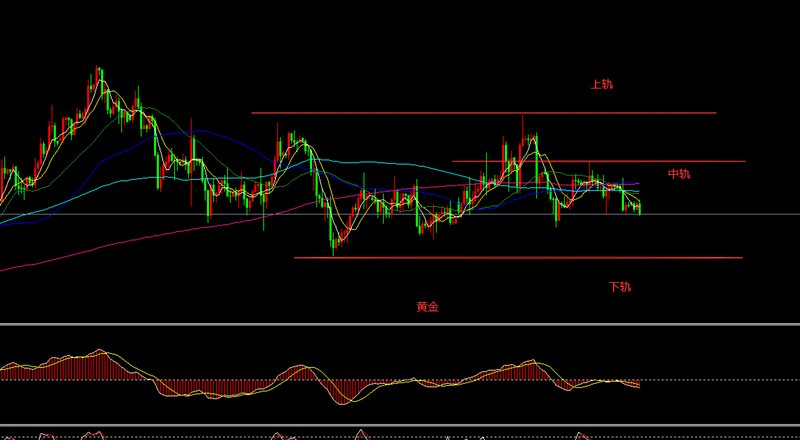Select the 中轨 text label
800x440 pixels.
679,174
